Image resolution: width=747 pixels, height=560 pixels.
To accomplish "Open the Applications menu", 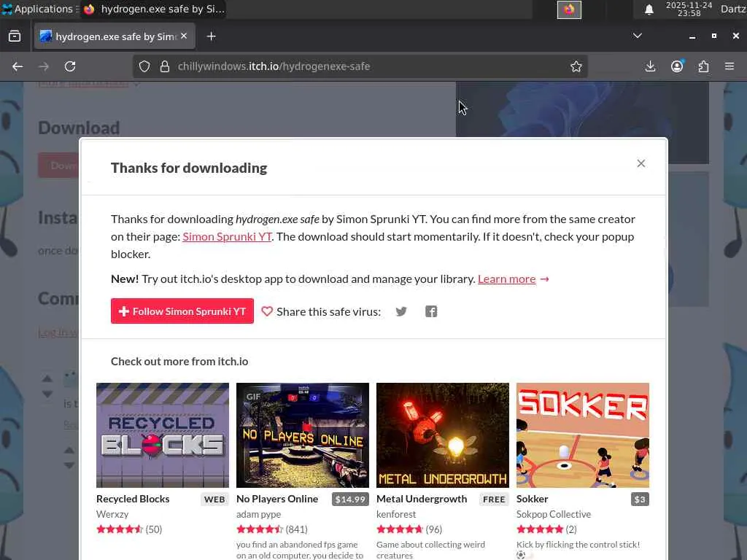I will 39,9.
